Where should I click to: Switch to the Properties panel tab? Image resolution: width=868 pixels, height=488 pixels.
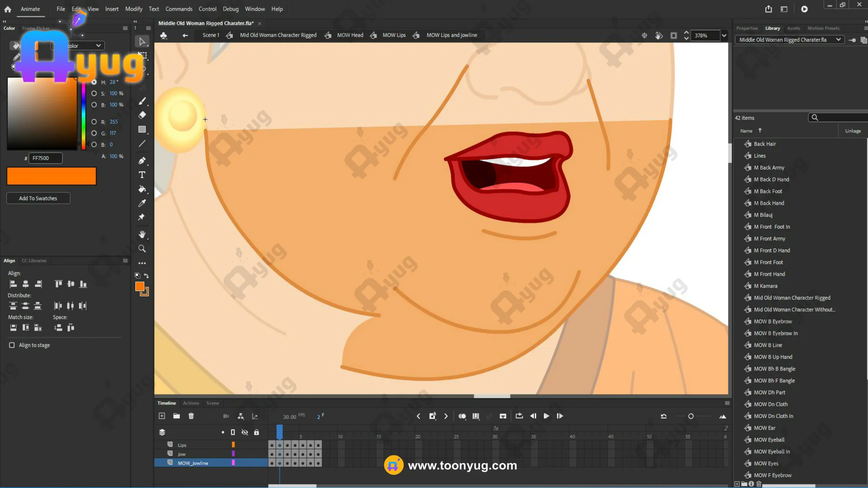tap(747, 28)
